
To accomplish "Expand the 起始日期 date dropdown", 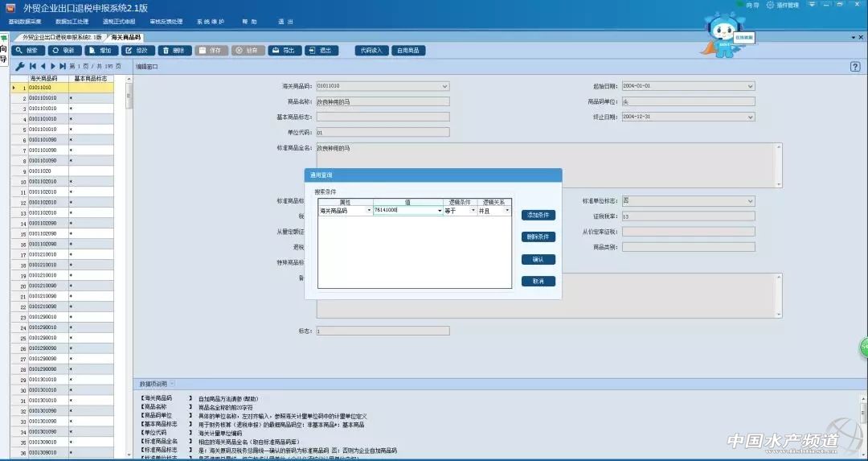I will point(751,86).
